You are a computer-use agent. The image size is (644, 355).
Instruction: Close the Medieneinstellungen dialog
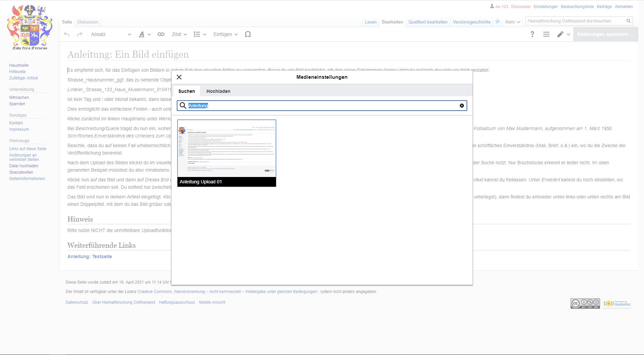[x=179, y=77]
